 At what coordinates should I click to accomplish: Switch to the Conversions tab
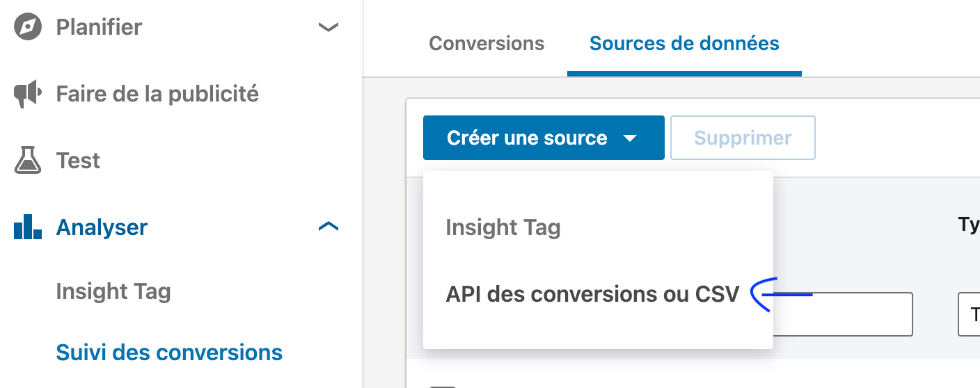click(487, 43)
